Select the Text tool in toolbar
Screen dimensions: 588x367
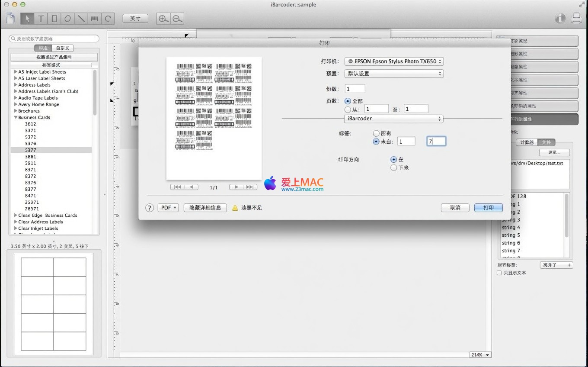click(41, 19)
